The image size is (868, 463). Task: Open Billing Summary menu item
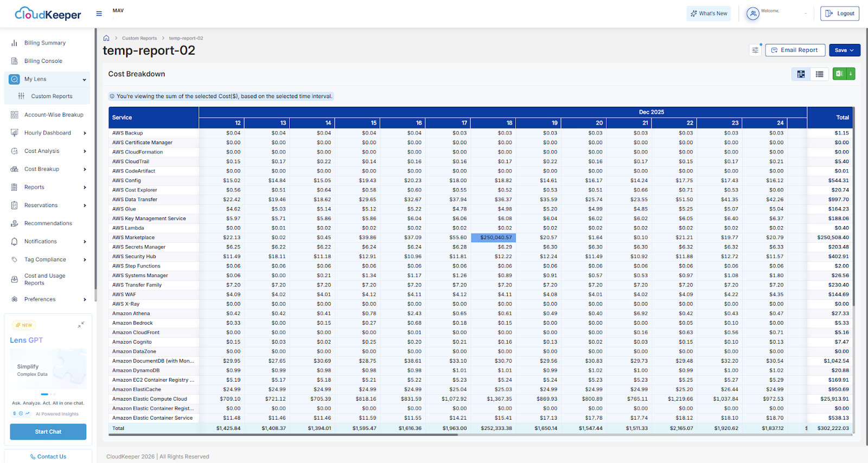[x=45, y=43]
